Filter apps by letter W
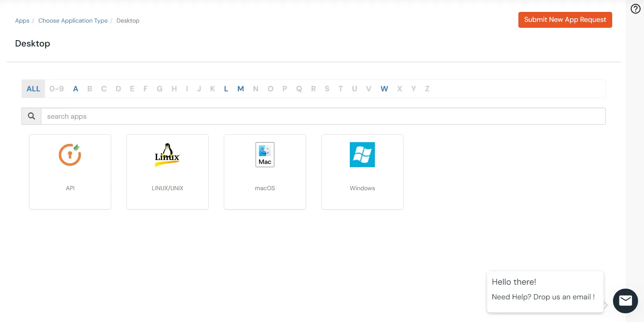 tap(384, 89)
